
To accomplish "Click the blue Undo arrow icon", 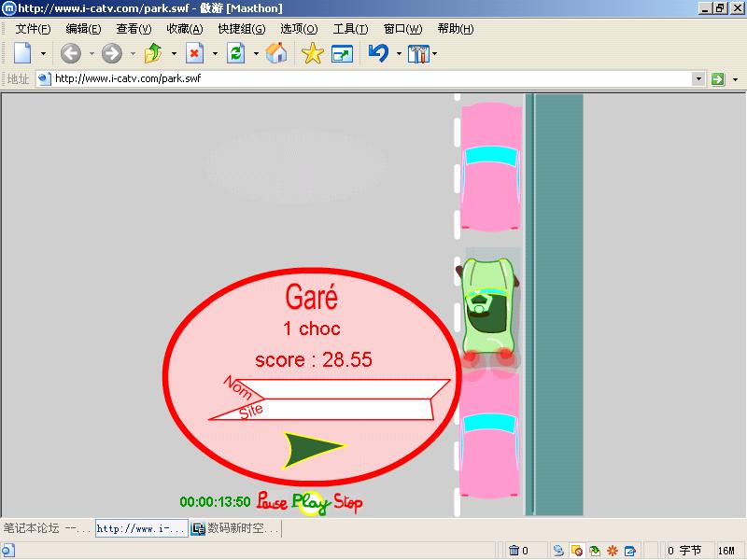I will (x=379, y=53).
